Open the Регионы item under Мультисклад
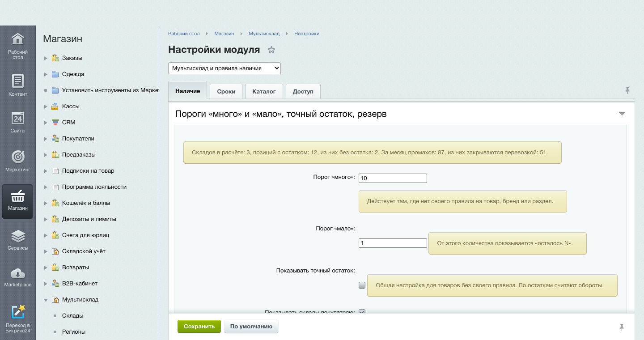This screenshot has height=340, width=644. (x=74, y=332)
